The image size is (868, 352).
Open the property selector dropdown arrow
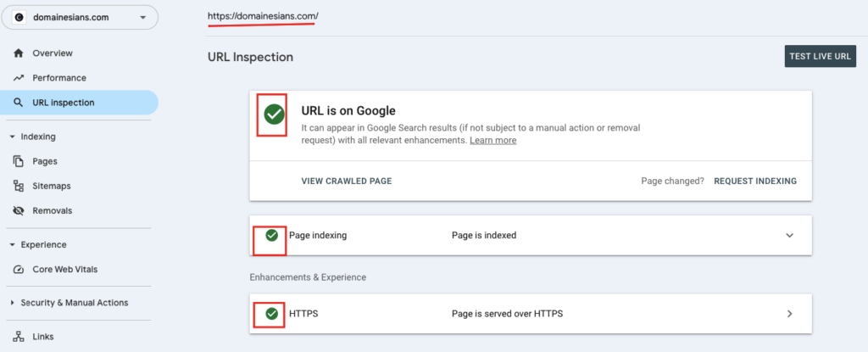pyautogui.click(x=142, y=18)
